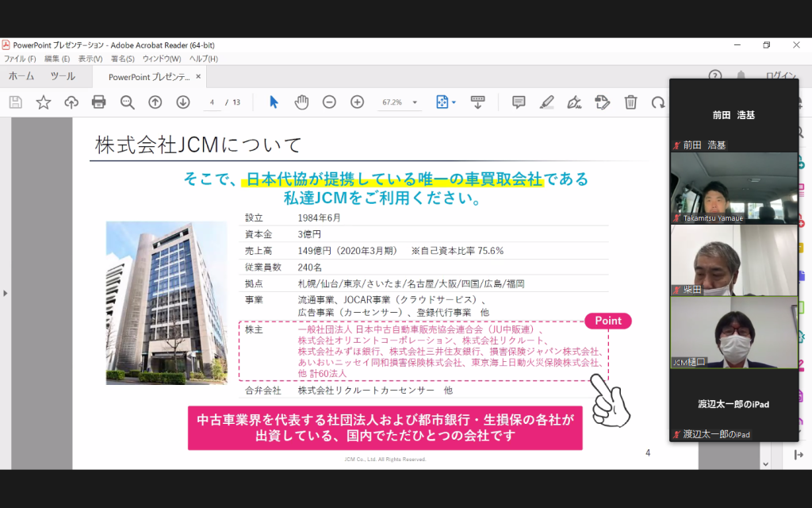Click the scrolling mode keyboard icon
Screen dimensions: 812x508
coord(477,102)
